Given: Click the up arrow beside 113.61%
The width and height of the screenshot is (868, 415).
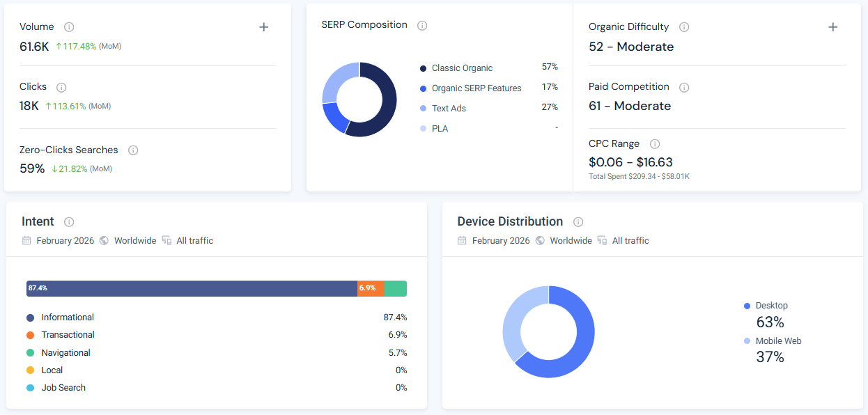Looking at the screenshot, I should (48, 107).
